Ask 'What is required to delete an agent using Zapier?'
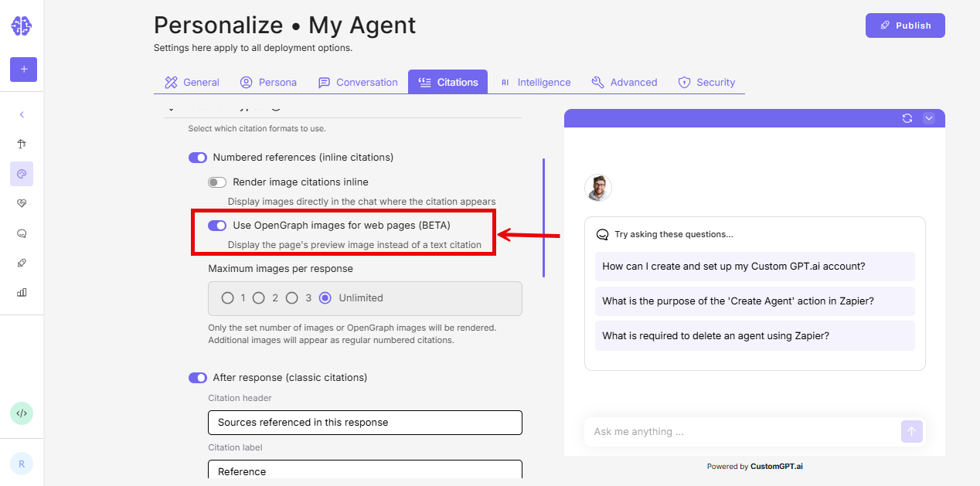 click(x=754, y=336)
